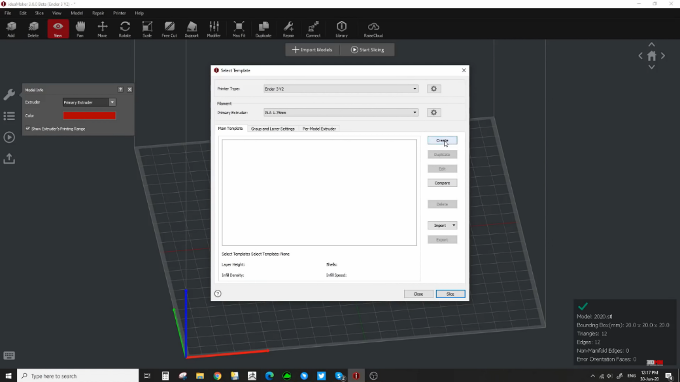This screenshot has width=680, height=382.
Task: Click the upload/export icon in left sidebar
Action: click(9, 159)
